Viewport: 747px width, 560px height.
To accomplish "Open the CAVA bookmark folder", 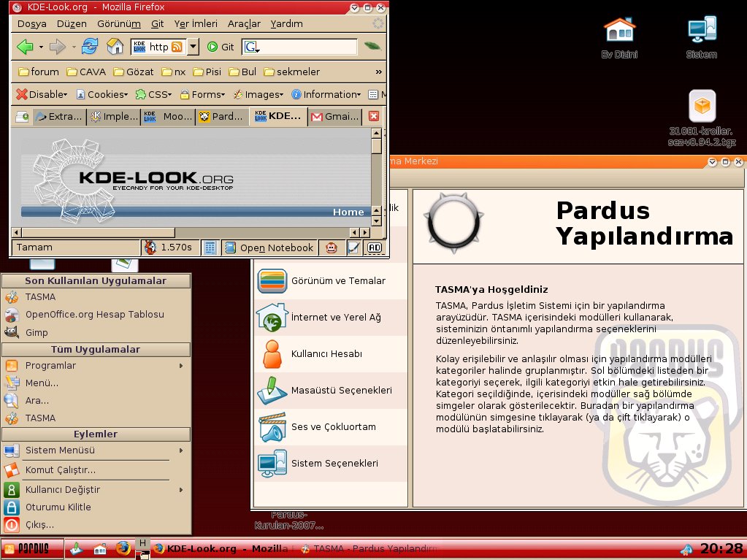I will pos(86,72).
